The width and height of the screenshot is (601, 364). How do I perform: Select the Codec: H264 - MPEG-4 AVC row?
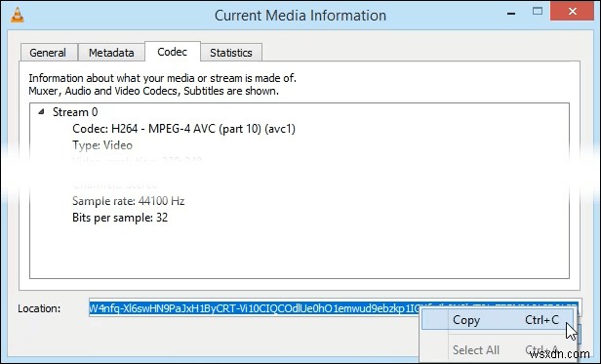(x=183, y=129)
